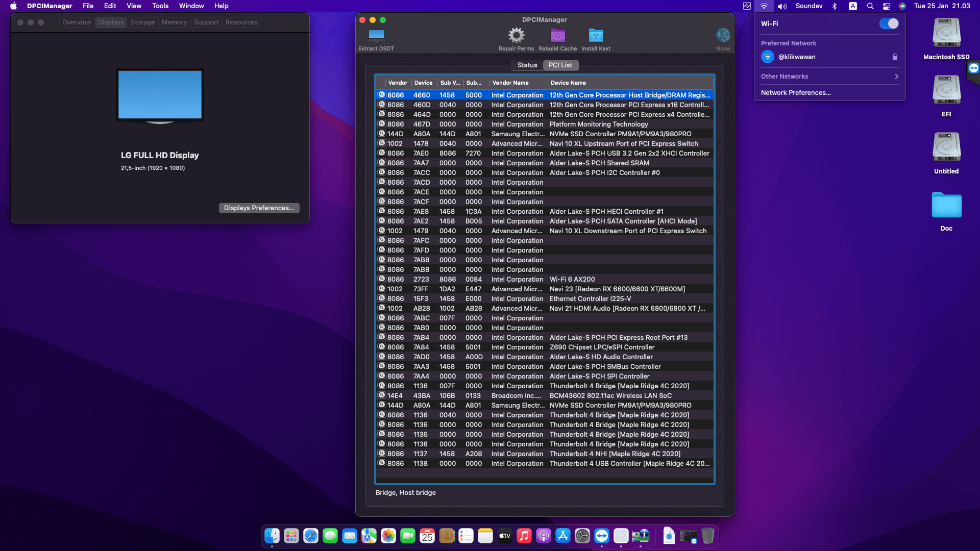980x551 pixels.
Task: Turn off the Wi-Fi switch
Action: pyautogui.click(x=889, y=23)
